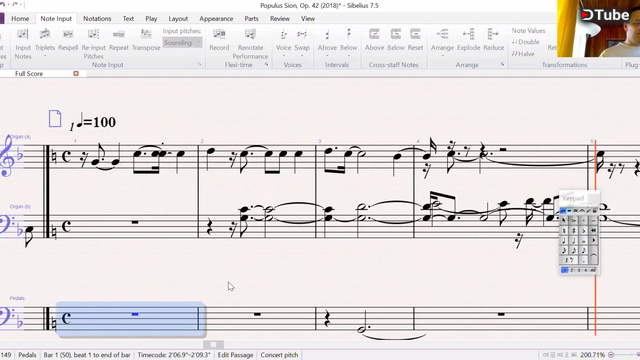Click the Reduce arrange icon
640x360 pixels.
[x=493, y=34]
